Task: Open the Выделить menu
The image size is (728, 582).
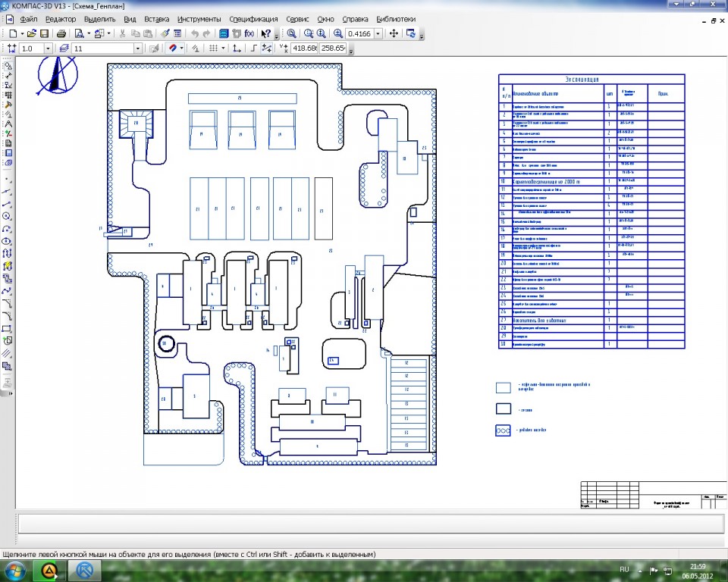Action: pyautogui.click(x=100, y=19)
